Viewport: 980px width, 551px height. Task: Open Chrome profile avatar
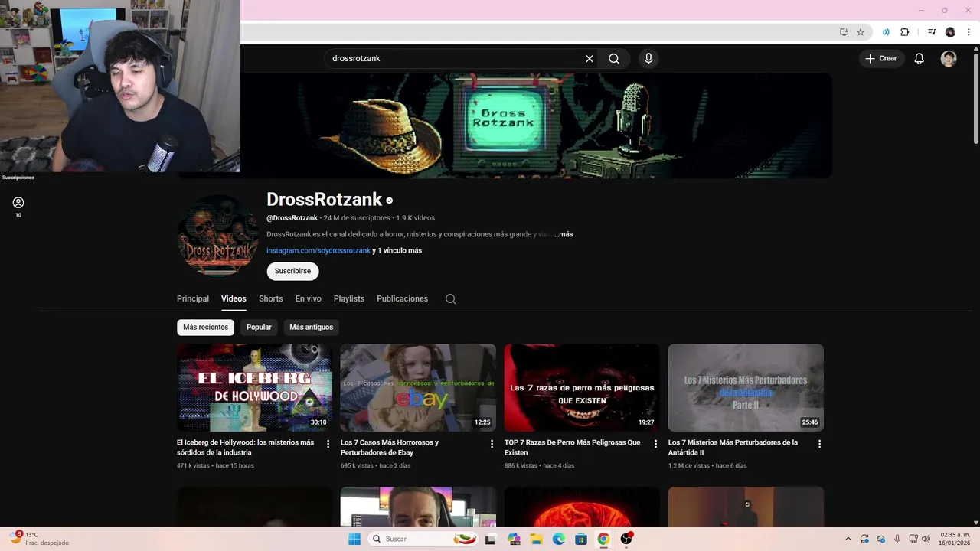click(950, 32)
